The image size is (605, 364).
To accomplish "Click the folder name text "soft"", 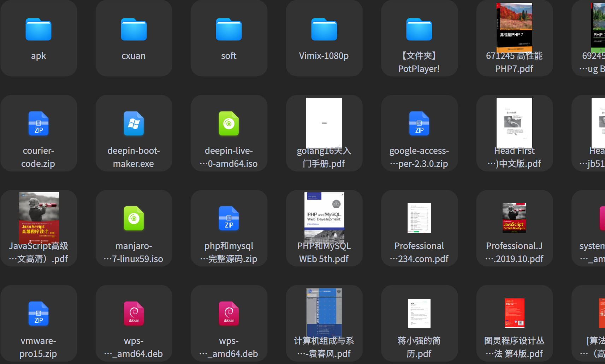I will coord(229,56).
